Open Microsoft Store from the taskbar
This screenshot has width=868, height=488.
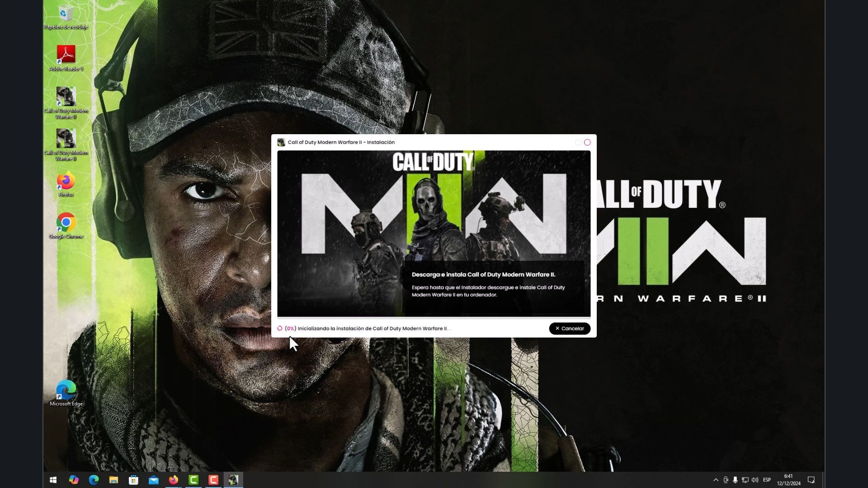133,480
